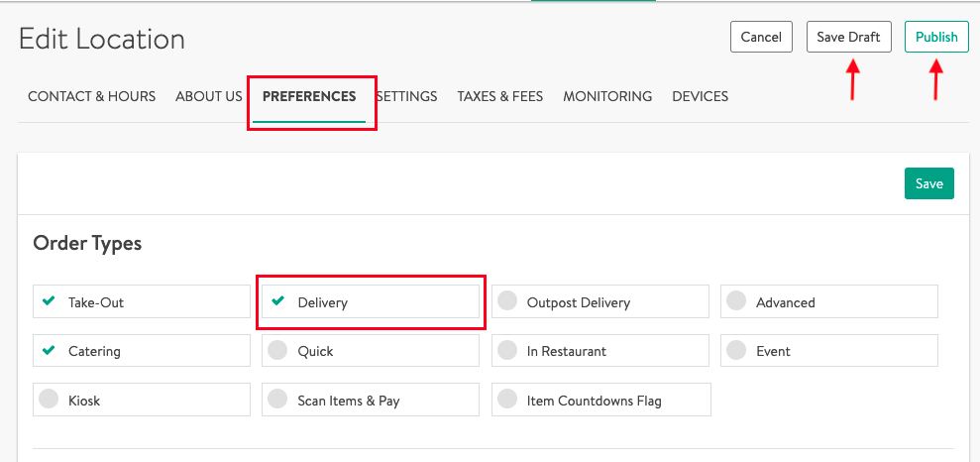Click the Save Draft button
The image size is (980, 462).
(848, 37)
